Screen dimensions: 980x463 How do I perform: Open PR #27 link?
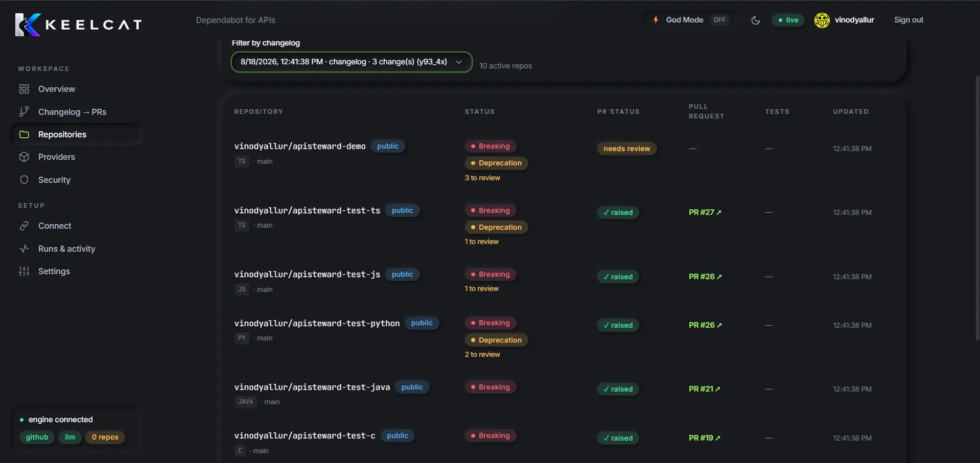tap(705, 212)
